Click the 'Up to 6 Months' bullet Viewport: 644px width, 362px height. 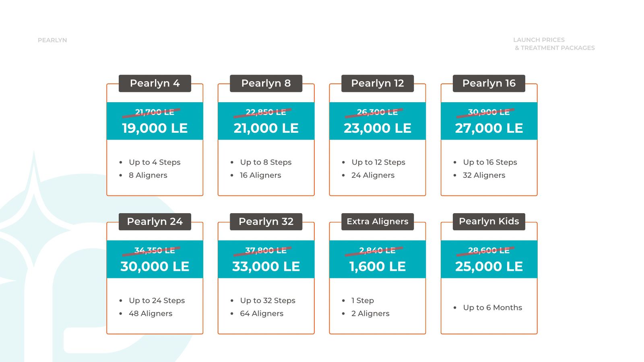pyautogui.click(x=492, y=308)
